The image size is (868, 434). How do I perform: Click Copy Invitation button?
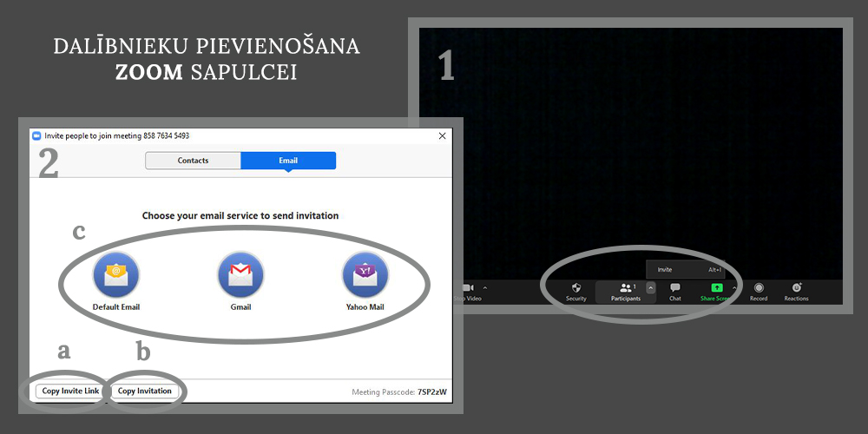click(144, 391)
